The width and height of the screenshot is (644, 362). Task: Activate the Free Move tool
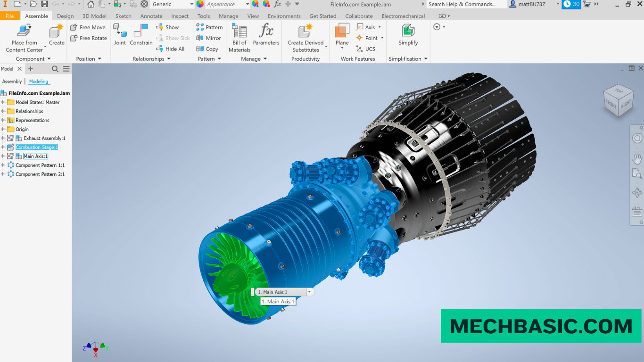coord(88,27)
